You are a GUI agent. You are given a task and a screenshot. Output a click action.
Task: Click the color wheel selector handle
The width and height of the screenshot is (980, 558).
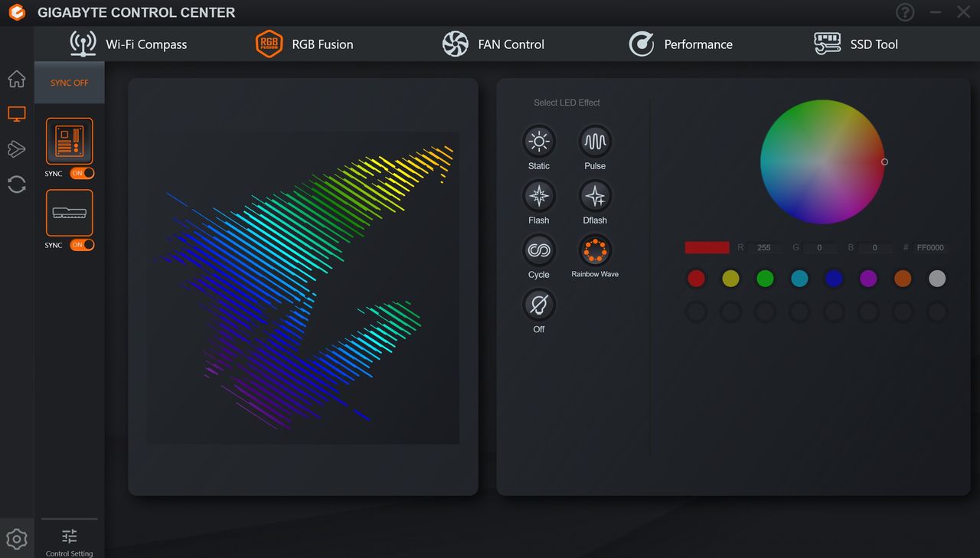884,162
